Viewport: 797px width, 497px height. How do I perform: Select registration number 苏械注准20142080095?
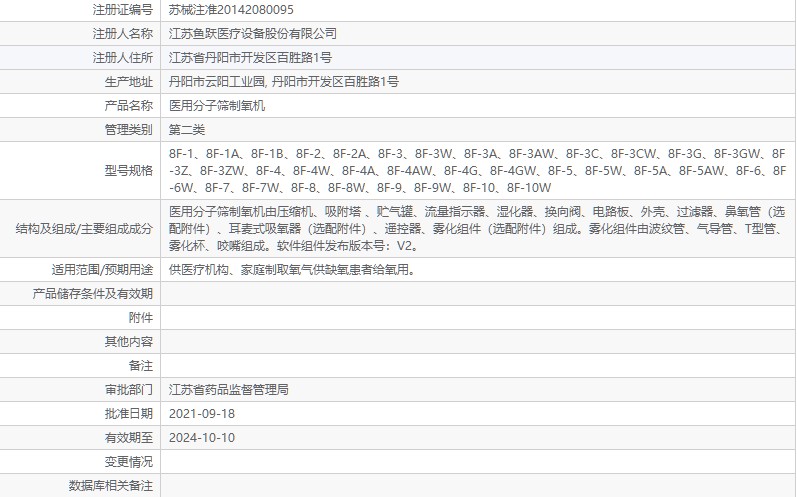click(x=231, y=10)
